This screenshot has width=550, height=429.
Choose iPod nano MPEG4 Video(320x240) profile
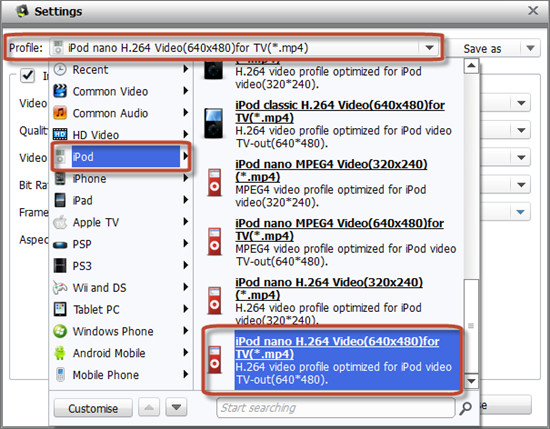click(x=330, y=183)
